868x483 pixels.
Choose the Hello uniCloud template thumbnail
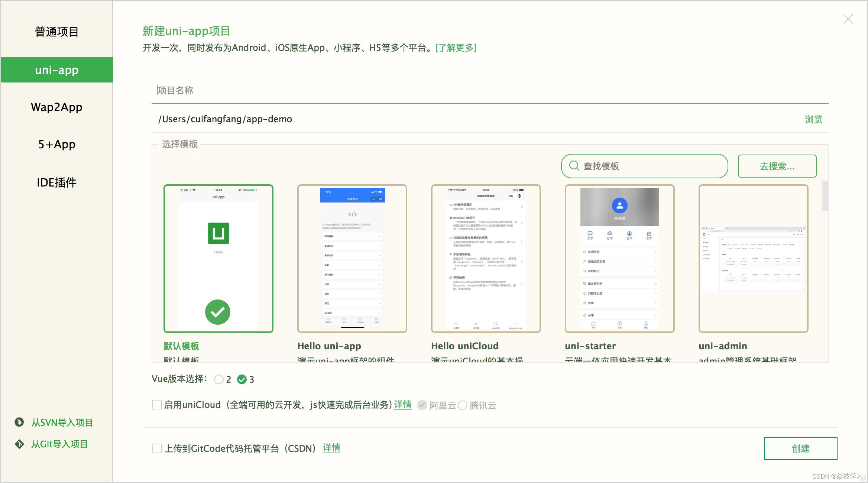(486, 258)
